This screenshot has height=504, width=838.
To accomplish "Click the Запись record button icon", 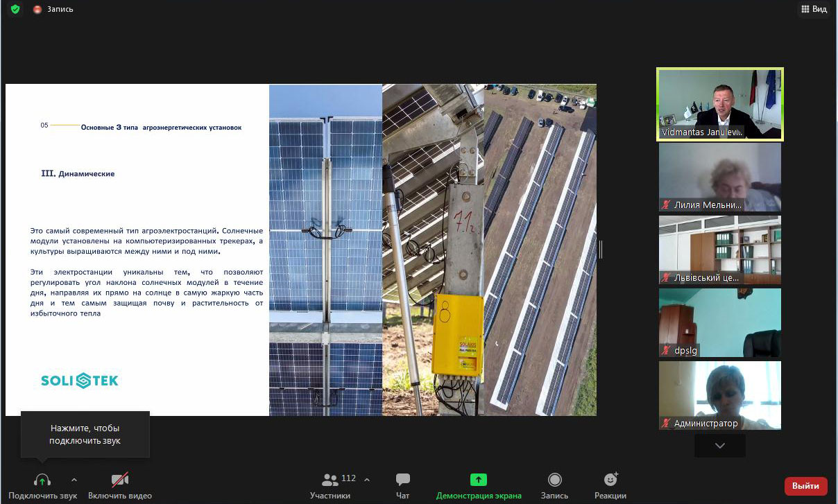I will [x=554, y=480].
